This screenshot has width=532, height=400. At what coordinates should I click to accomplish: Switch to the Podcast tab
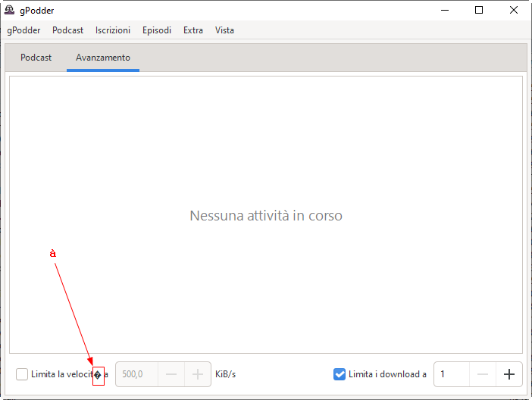(x=36, y=58)
